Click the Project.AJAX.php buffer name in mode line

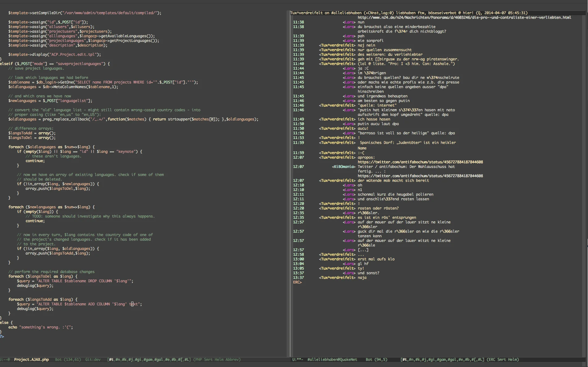[31, 359]
